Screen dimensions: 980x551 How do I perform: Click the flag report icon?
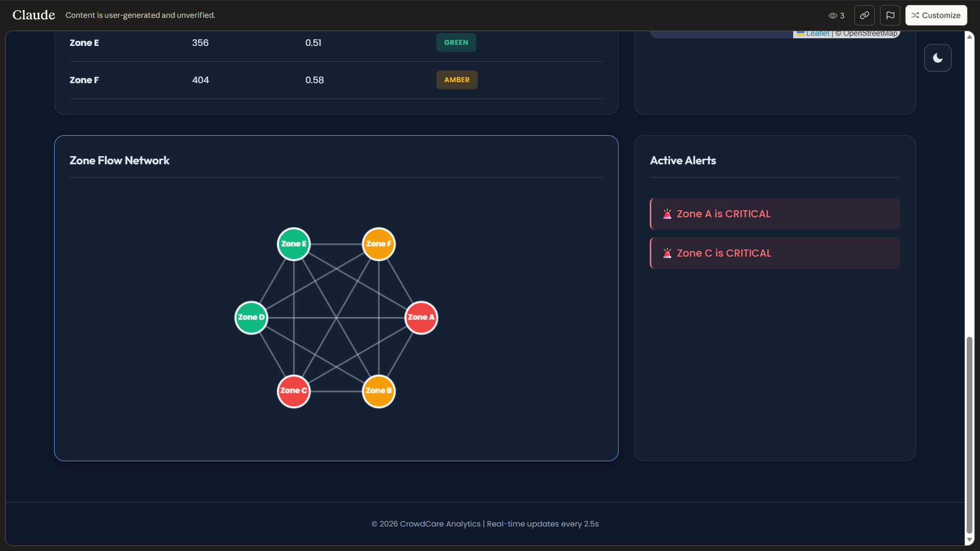[890, 15]
